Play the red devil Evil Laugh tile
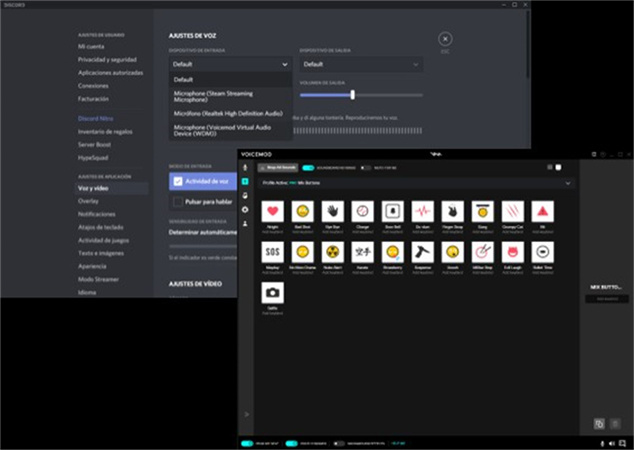Screen dimensions: 634x450 (x=513, y=252)
